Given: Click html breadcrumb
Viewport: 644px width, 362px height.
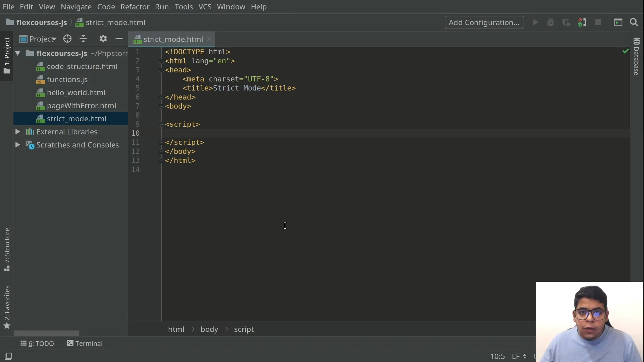Looking at the screenshot, I should [x=176, y=329].
